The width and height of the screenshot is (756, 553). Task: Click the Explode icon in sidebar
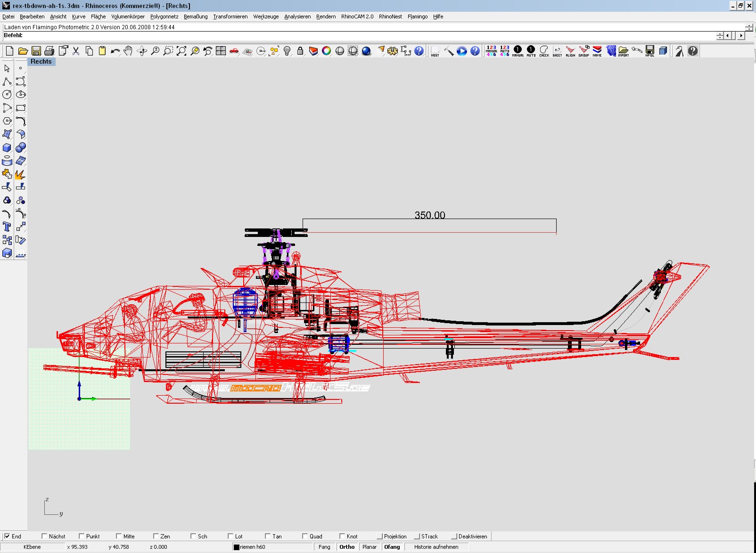pos(20,174)
